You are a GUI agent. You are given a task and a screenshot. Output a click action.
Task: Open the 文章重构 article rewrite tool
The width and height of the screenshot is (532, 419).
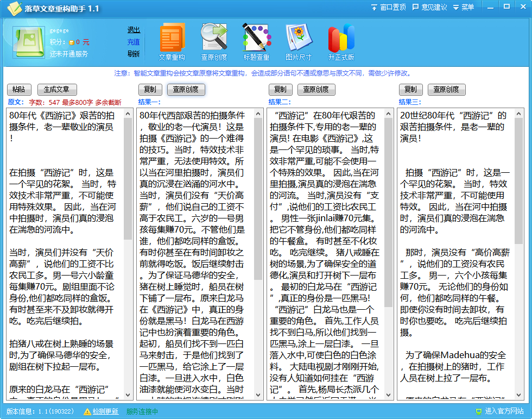point(172,41)
